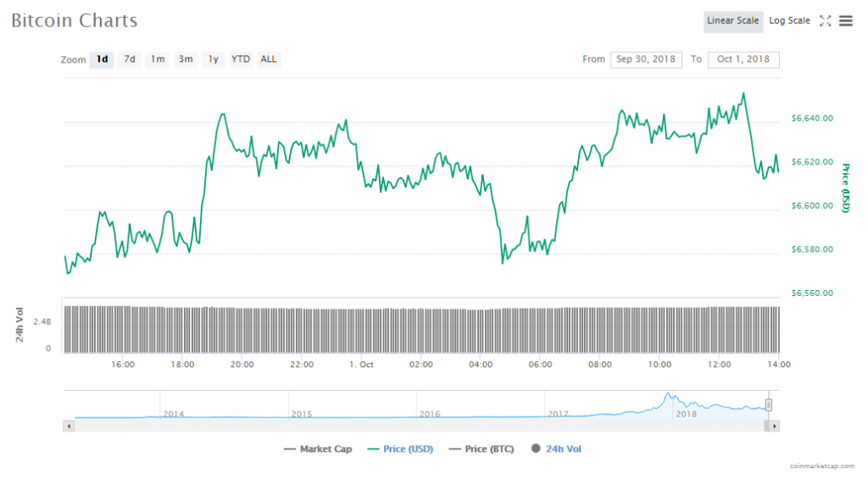Select the 7d zoom range

pos(130,59)
